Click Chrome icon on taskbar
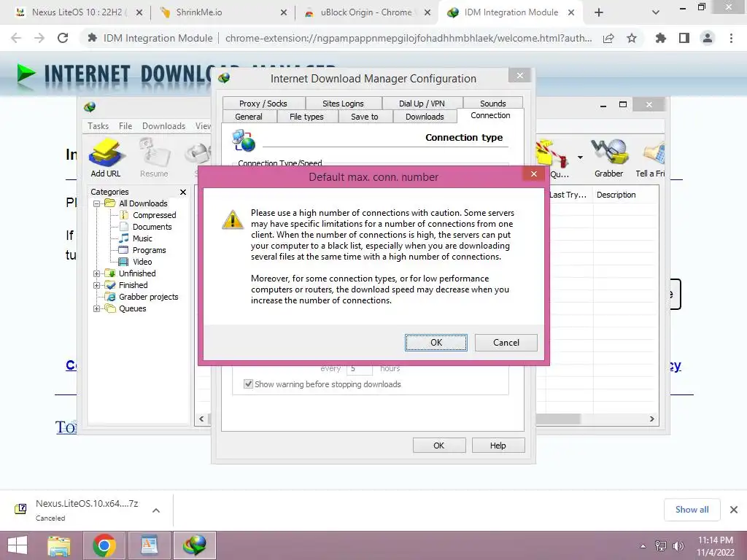Screen dimensions: 747x560 pos(104,545)
